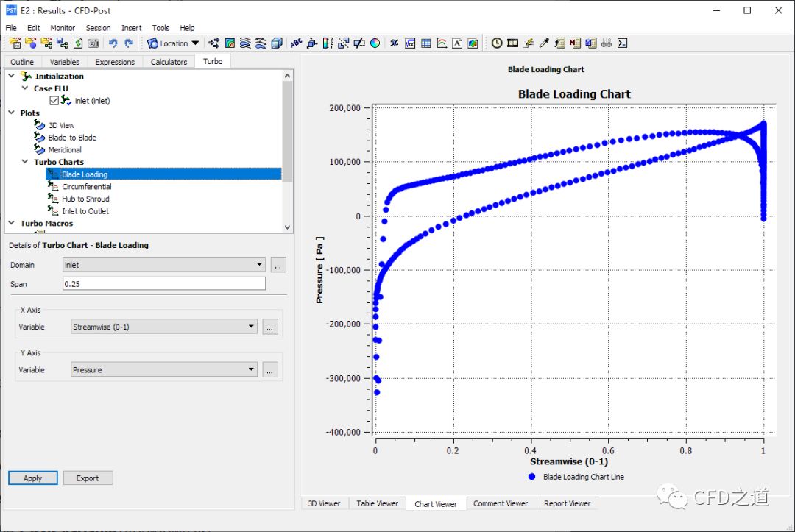795x532 pixels.
Task: Insert a table with the grid icon
Action: coord(426,43)
